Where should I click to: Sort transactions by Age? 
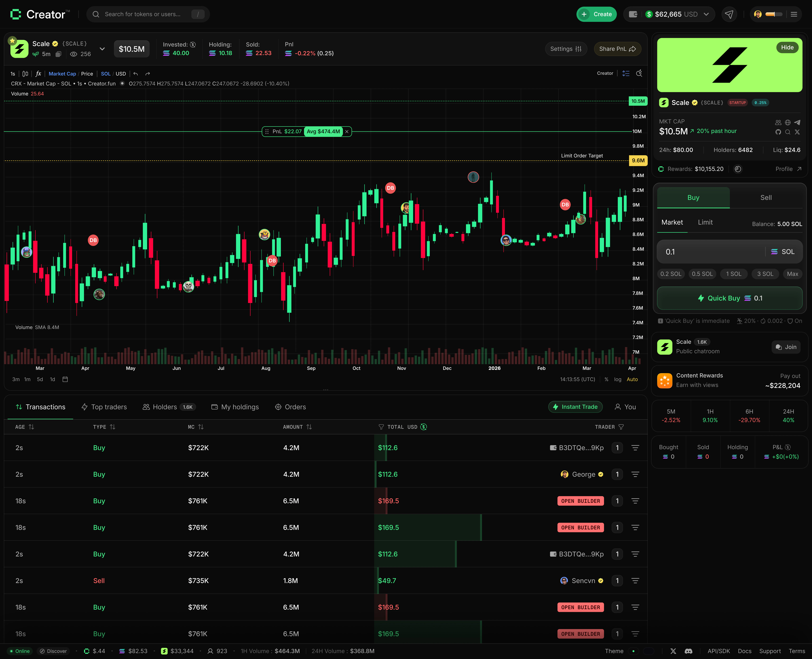pyautogui.click(x=25, y=427)
